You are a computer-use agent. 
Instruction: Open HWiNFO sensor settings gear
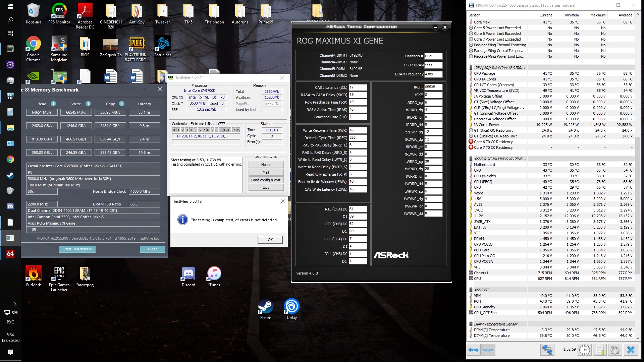click(x=615, y=350)
